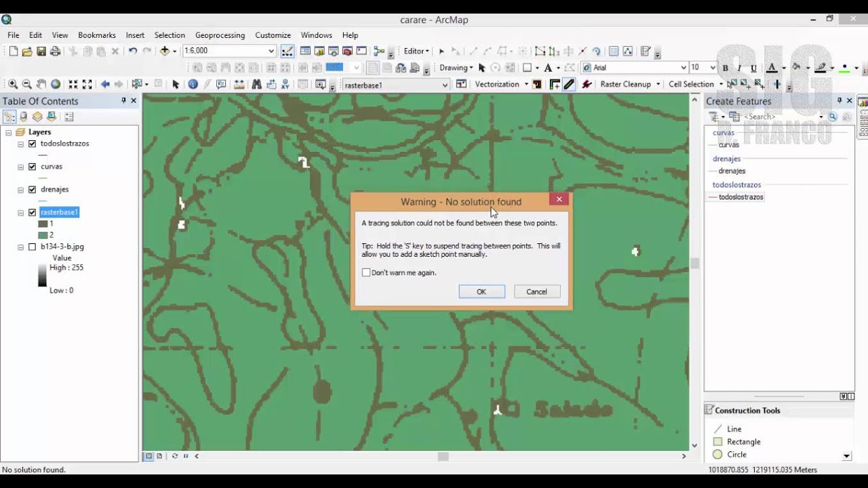Apply bold text on the Drawing toolbar

[725, 68]
